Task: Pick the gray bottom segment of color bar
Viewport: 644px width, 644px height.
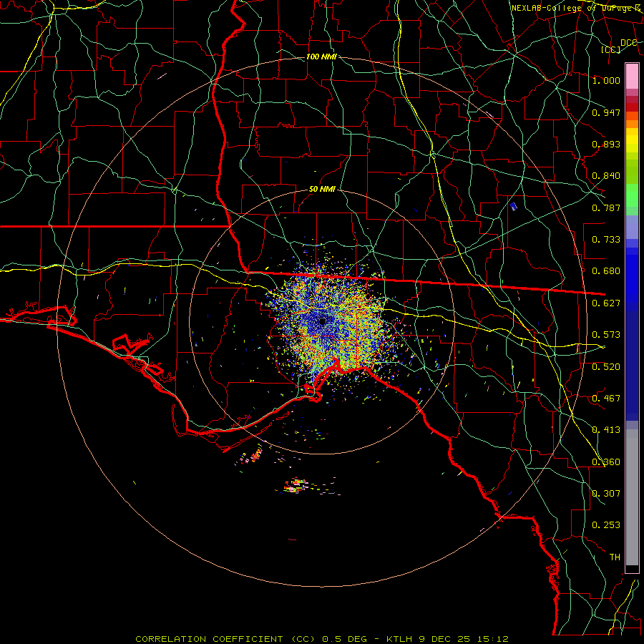Action: coord(632,497)
